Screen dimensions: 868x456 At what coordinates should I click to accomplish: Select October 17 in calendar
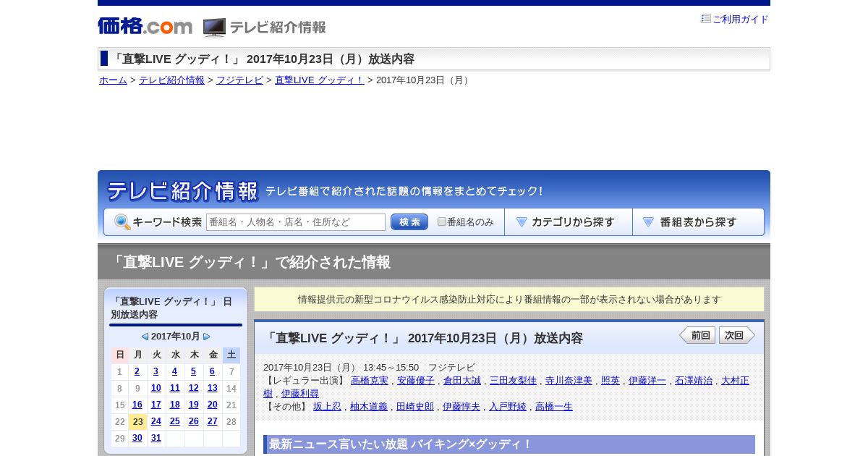pyautogui.click(x=156, y=405)
